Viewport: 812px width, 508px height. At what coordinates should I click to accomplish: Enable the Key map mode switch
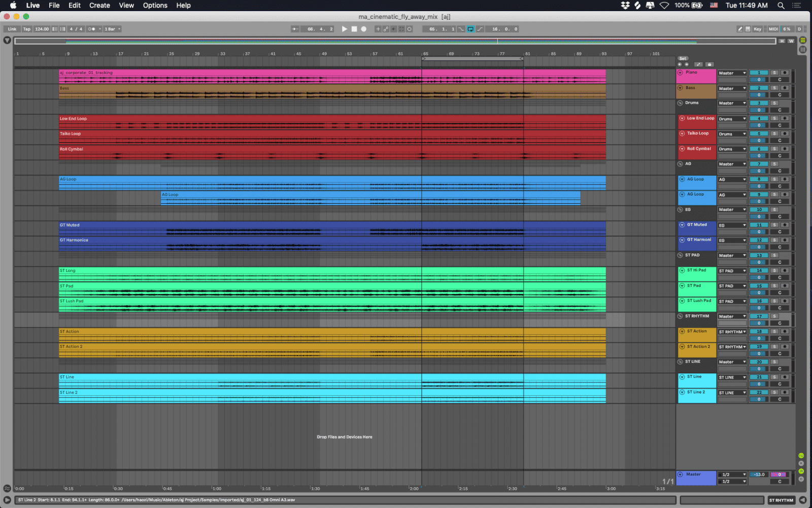757,29
